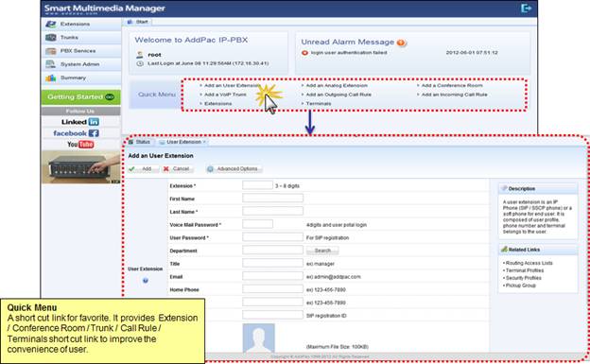Open Terminal Profiles related link

point(525,270)
